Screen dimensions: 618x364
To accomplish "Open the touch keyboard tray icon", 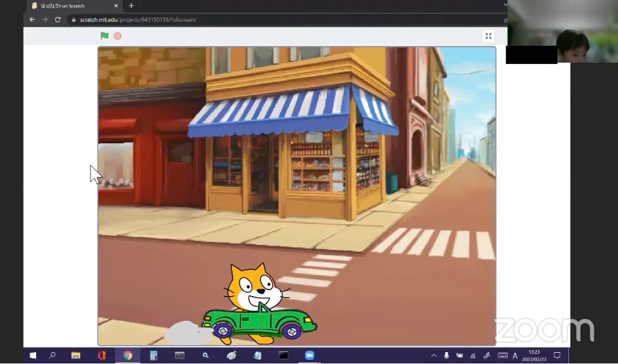I will [x=503, y=355].
